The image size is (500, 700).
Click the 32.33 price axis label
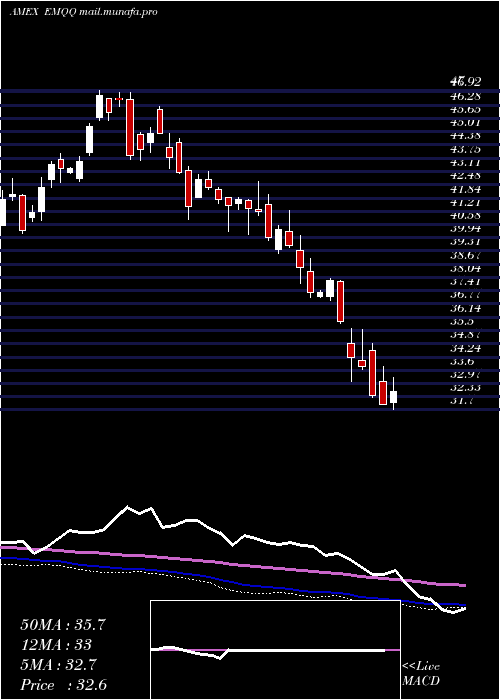click(465, 388)
